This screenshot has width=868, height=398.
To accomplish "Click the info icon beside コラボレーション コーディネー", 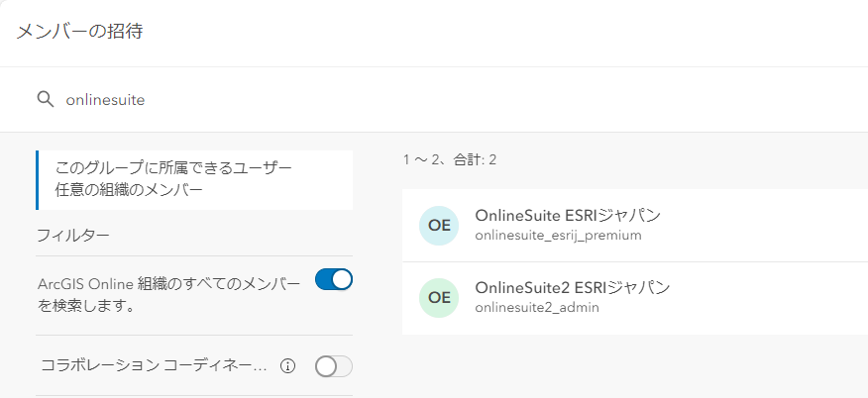I will click(x=288, y=366).
